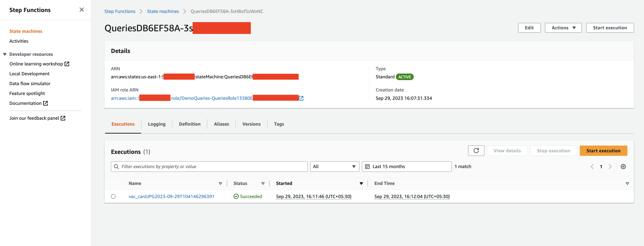Go to next page of executions

[x=610, y=167]
